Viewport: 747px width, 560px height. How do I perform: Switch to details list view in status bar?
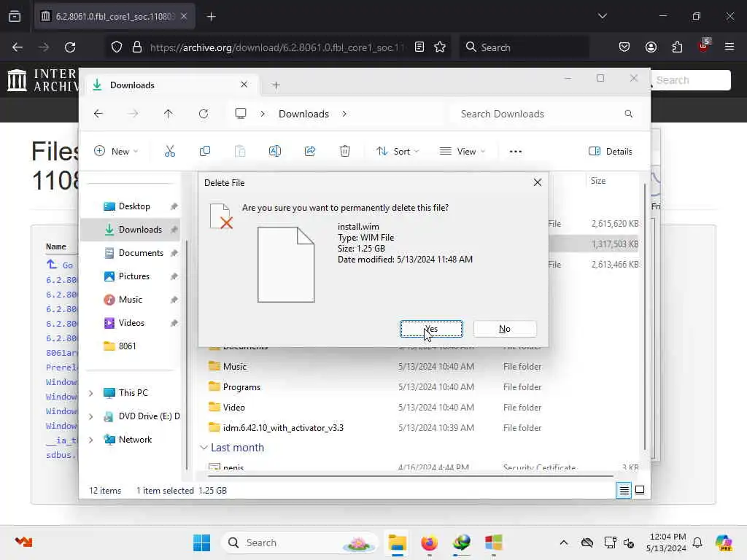[624, 490]
